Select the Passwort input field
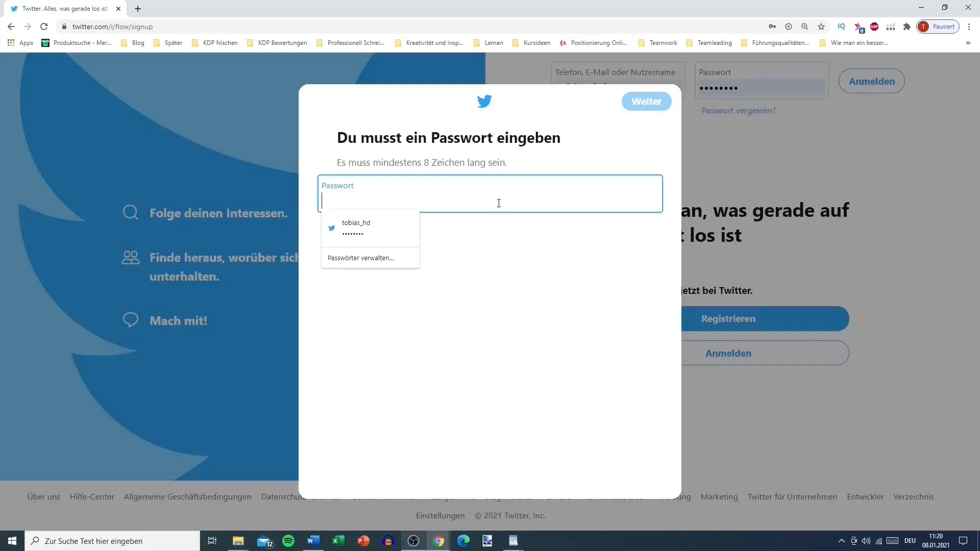 489,192
